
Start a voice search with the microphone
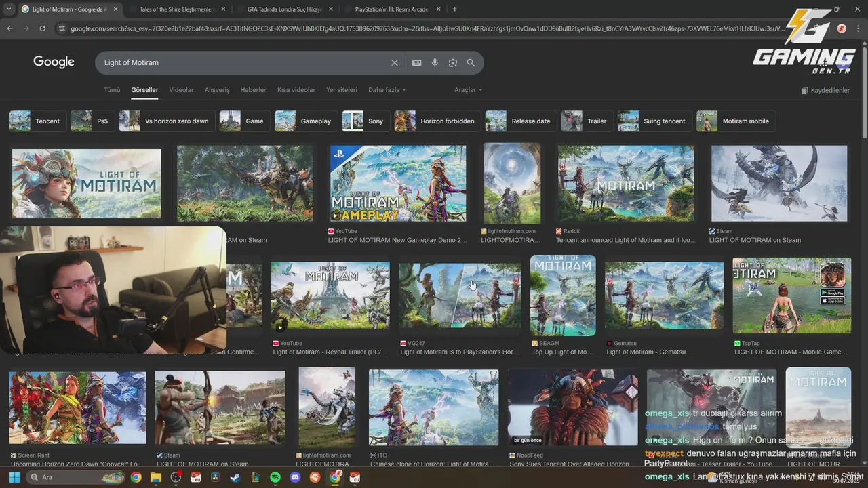point(435,62)
